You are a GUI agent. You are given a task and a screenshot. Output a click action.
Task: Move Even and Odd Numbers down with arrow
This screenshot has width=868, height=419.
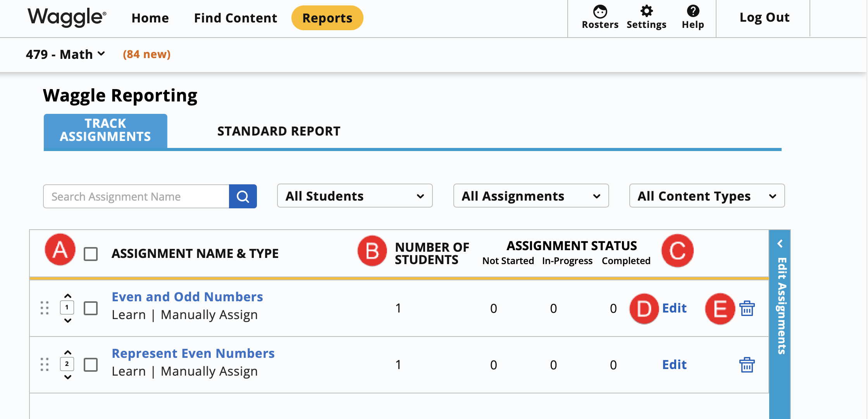coord(67,320)
